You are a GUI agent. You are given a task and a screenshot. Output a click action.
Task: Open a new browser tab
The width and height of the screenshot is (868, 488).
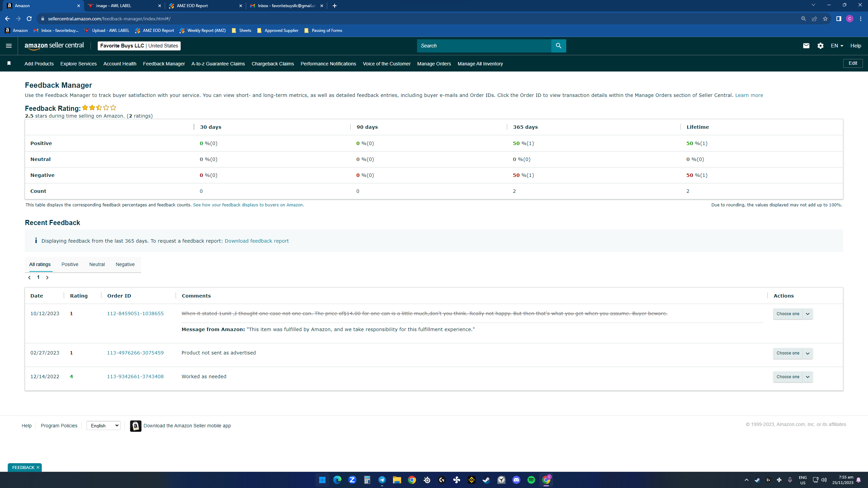pos(335,6)
